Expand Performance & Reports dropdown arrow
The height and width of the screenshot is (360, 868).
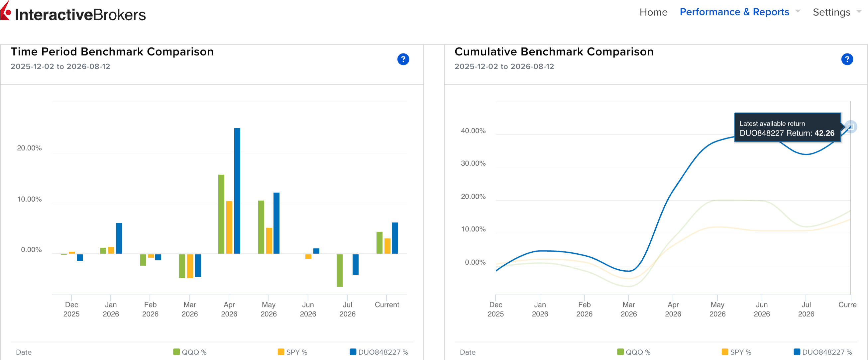pos(798,11)
